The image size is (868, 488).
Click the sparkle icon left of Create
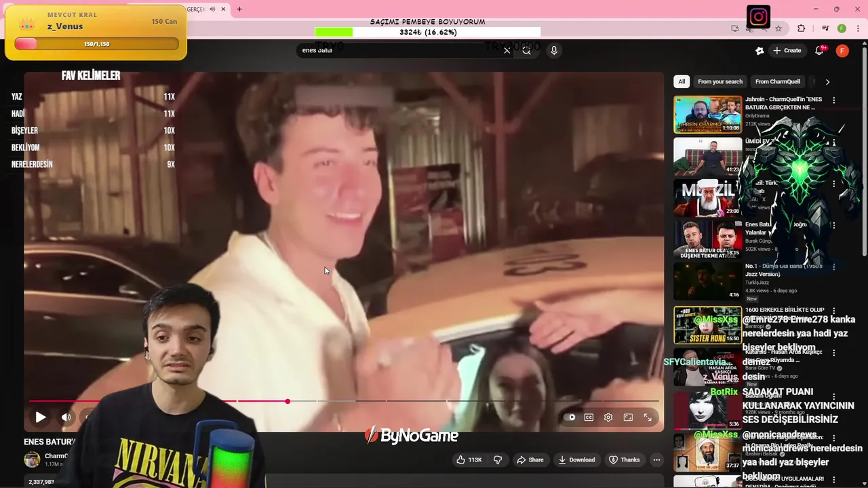[x=759, y=51]
